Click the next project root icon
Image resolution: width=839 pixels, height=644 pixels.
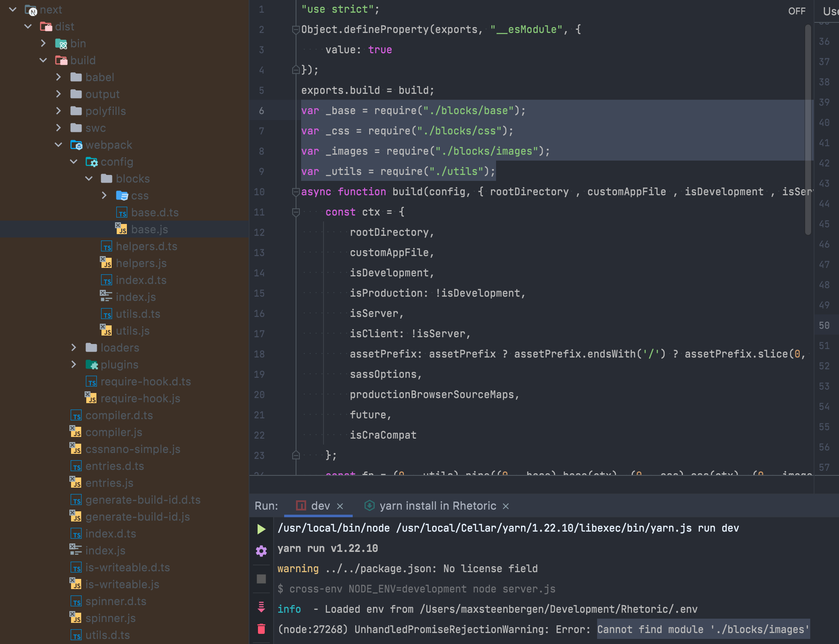[31, 10]
